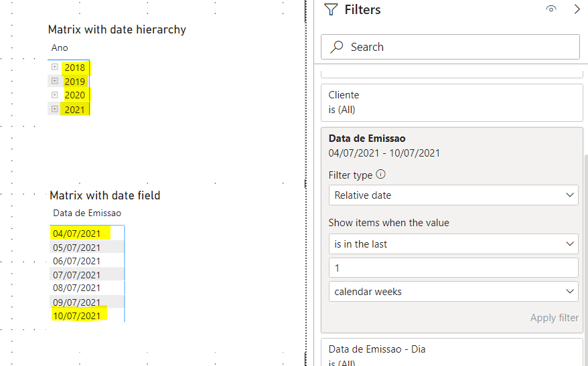Click the 'Matrix with date field' title
Viewport: 588px width, 366px height.
point(105,195)
